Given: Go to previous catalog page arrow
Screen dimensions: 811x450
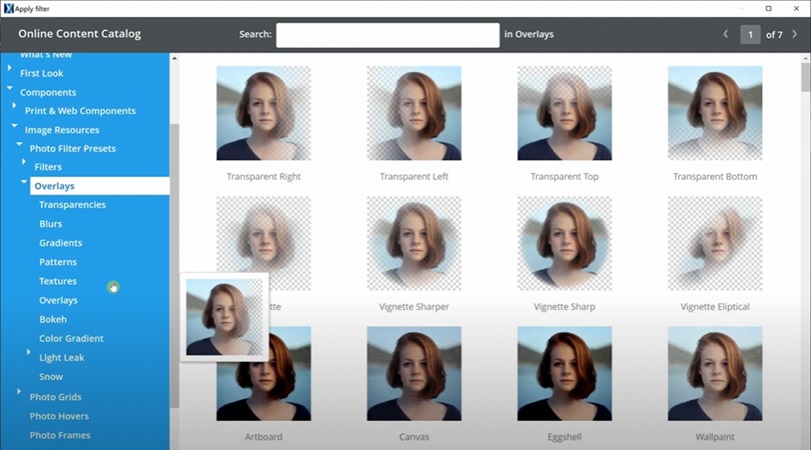Looking at the screenshot, I should pos(726,34).
